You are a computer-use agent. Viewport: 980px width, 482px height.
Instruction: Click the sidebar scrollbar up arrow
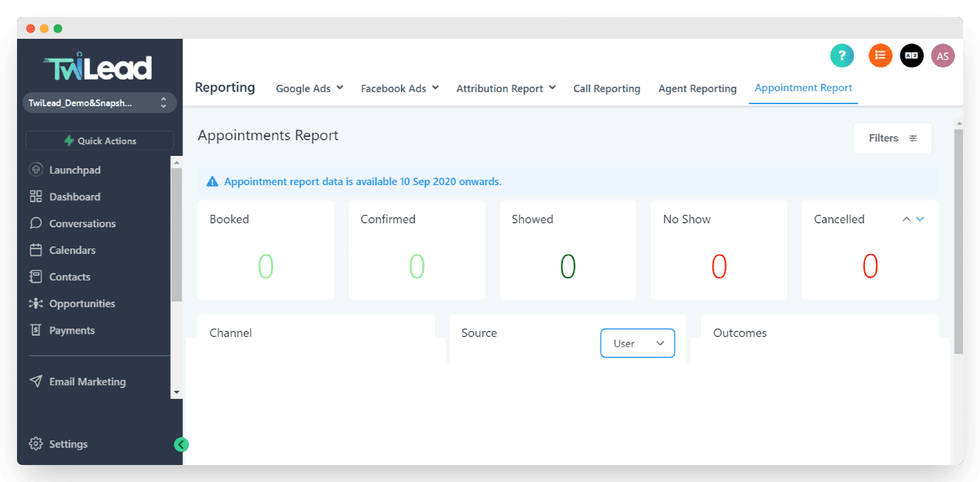(x=177, y=162)
